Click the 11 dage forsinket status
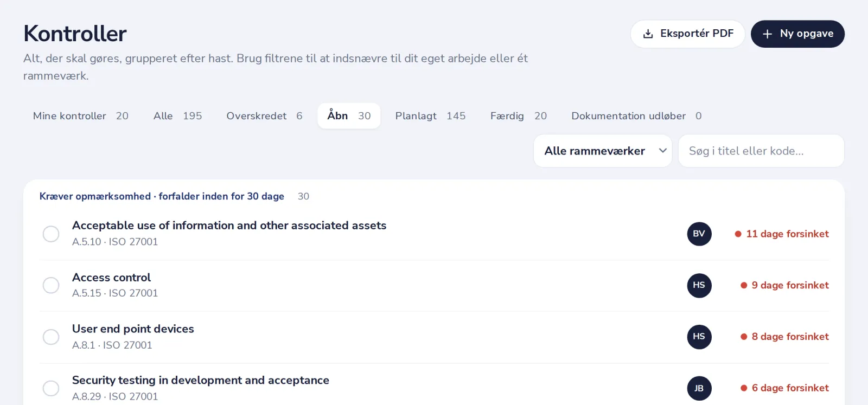The height and width of the screenshot is (405, 868). [x=782, y=234]
